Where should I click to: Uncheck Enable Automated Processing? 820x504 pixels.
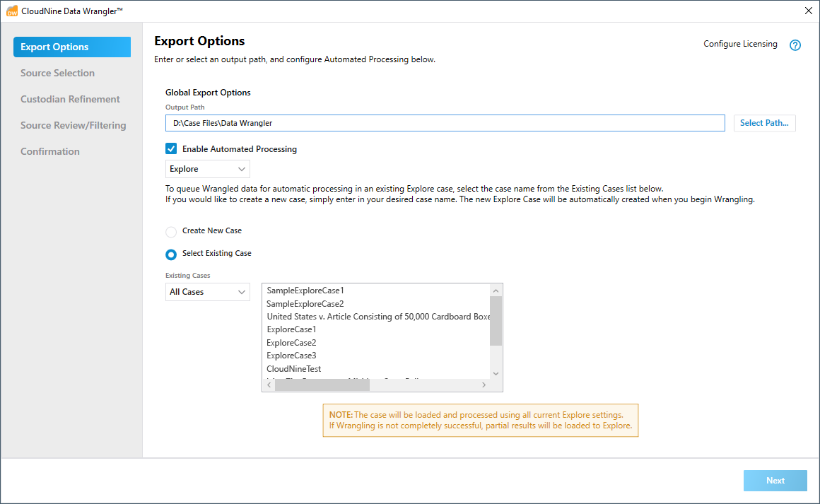171,149
